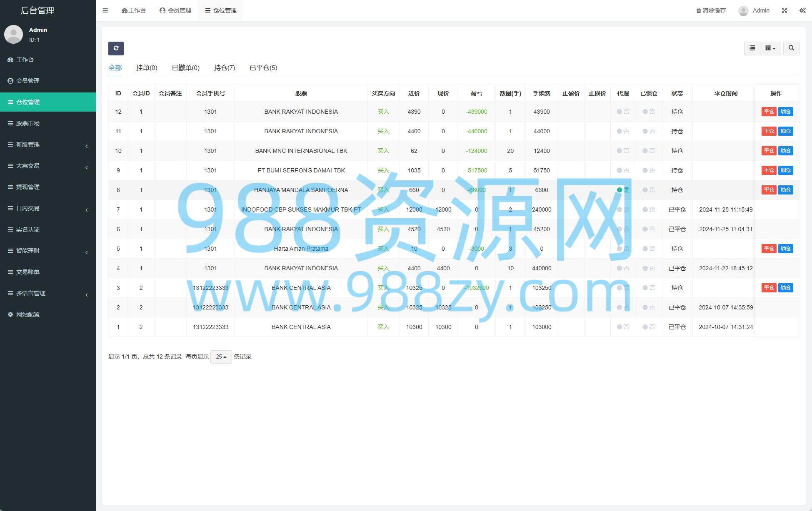Switch to 持仓(7) tab
Screen dimensions: 812x511
click(225, 68)
